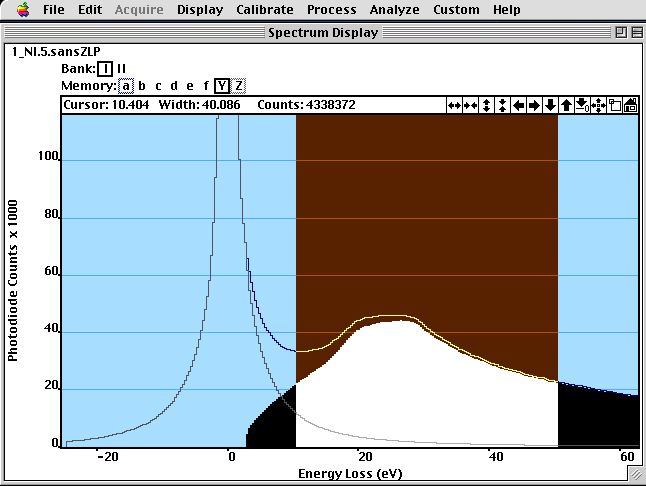Click the Spectrum Display title bar
This screenshot has width=646, height=486.
[323, 33]
